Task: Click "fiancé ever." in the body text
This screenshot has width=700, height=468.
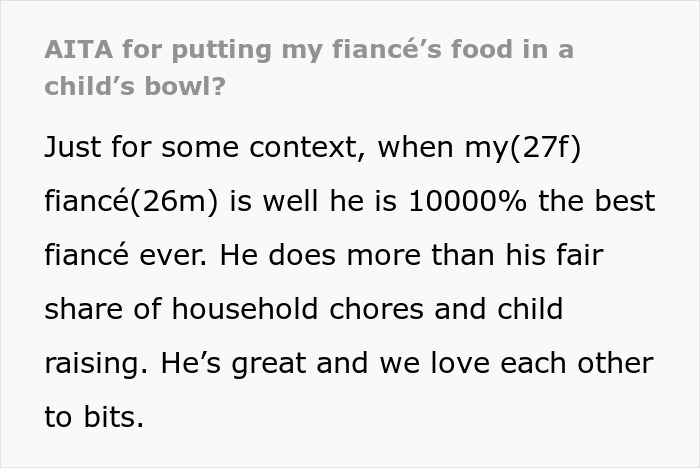Action: click(x=126, y=255)
